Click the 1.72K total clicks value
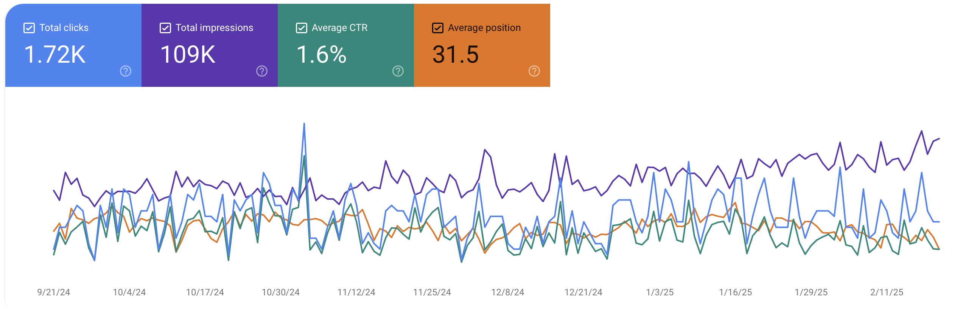 coord(55,54)
